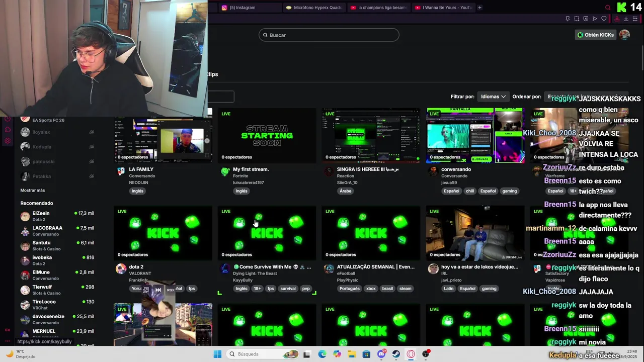This screenshot has height=362, width=644.
Task: Click the browser tab search magnifier icon
Action: 608,8
